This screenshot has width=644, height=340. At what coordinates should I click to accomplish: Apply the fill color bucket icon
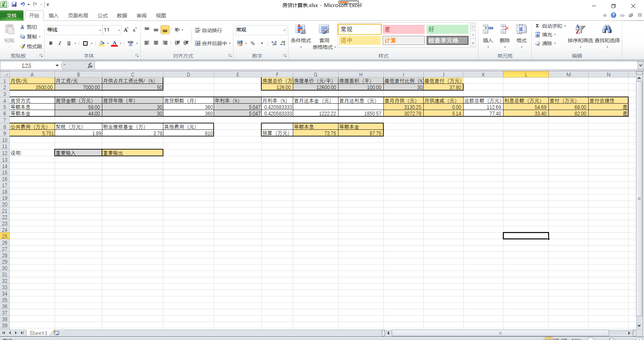[102, 43]
